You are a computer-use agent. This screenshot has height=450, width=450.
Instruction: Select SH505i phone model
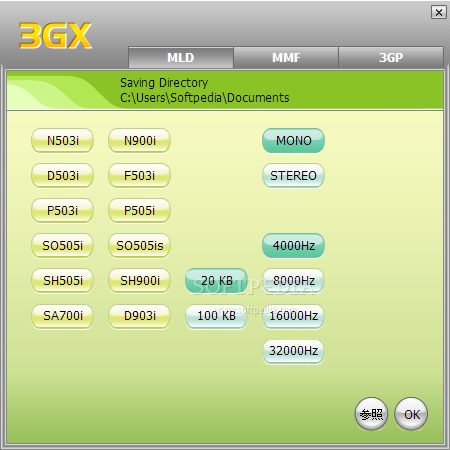tap(62, 280)
